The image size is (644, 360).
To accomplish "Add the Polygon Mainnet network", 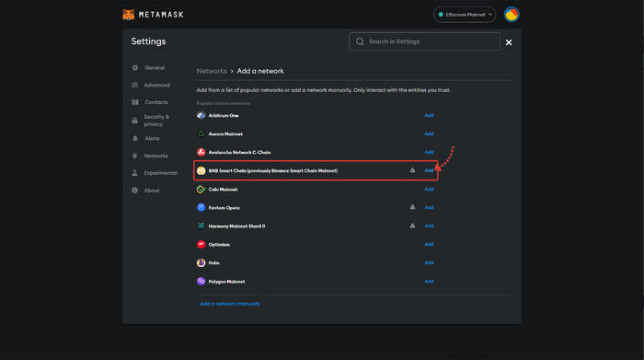I will (x=429, y=282).
